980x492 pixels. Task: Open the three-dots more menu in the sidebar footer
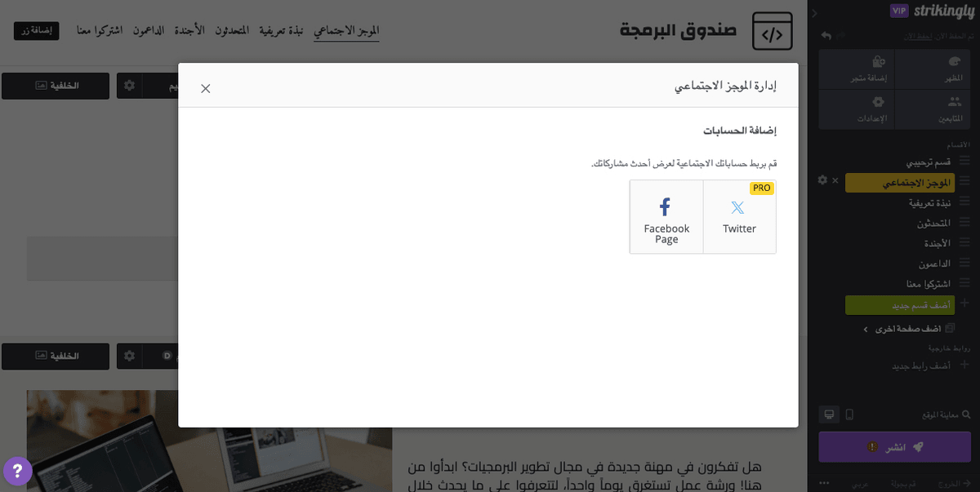[824, 483]
